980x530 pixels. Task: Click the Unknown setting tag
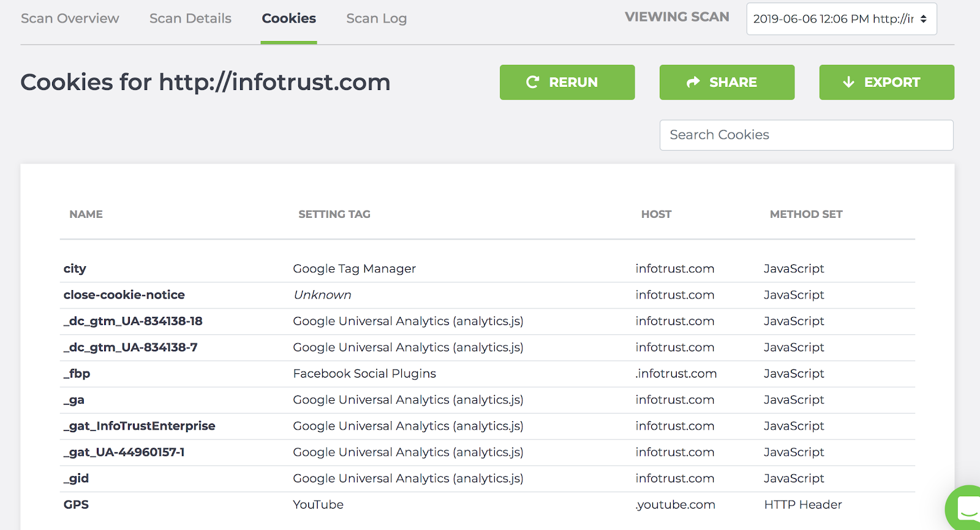pyautogui.click(x=323, y=295)
